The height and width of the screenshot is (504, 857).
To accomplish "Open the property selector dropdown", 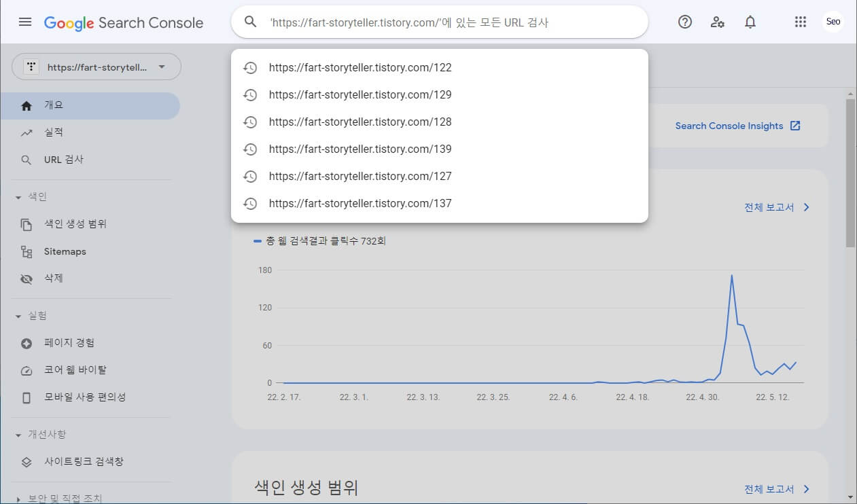I will [97, 67].
